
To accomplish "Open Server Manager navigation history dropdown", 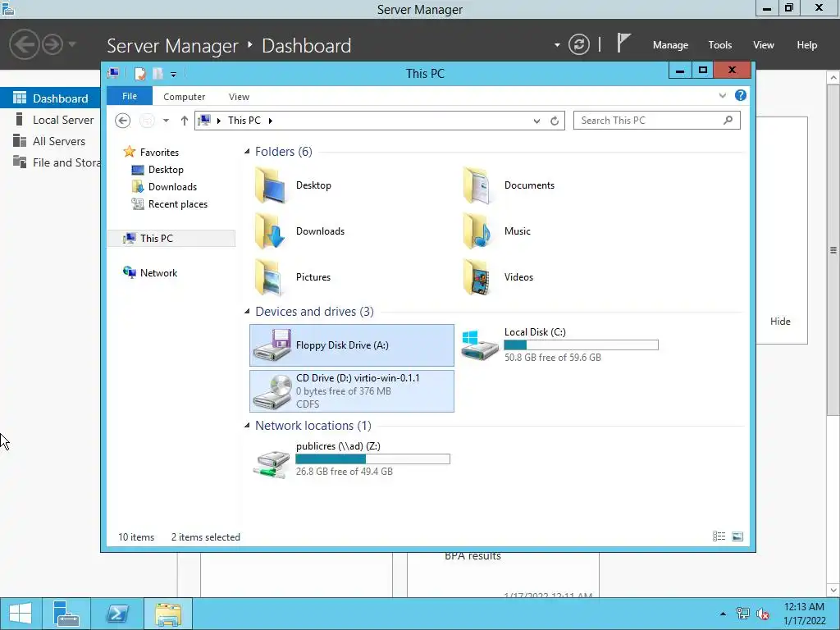I will [72, 44].
